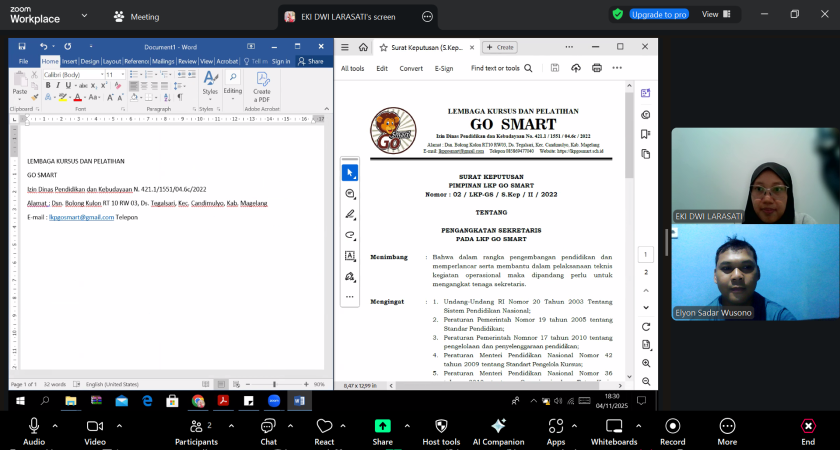Viewport: 840px width, 450px height.
Task: Click Acrobat's Find text or tools search icon
Action: [x=528, y=69]
